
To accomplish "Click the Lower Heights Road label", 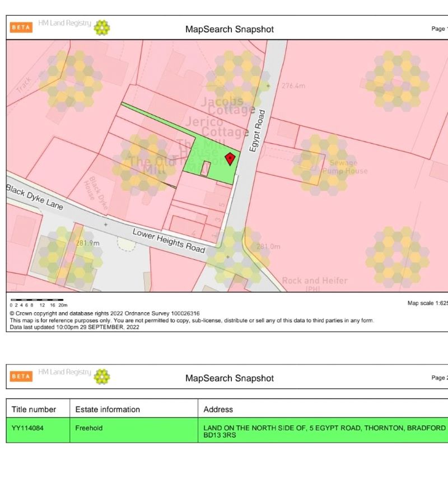I will coord(169,240).
